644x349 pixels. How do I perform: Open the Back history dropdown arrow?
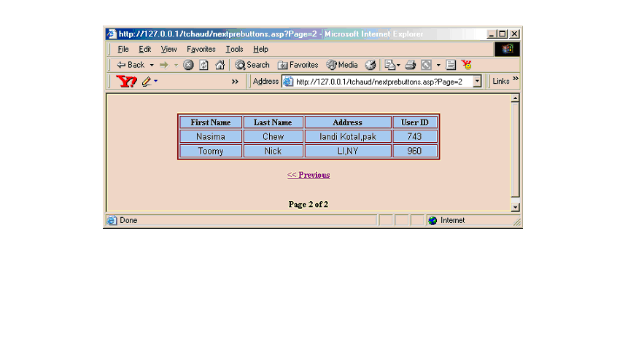[x=152, y=65]
